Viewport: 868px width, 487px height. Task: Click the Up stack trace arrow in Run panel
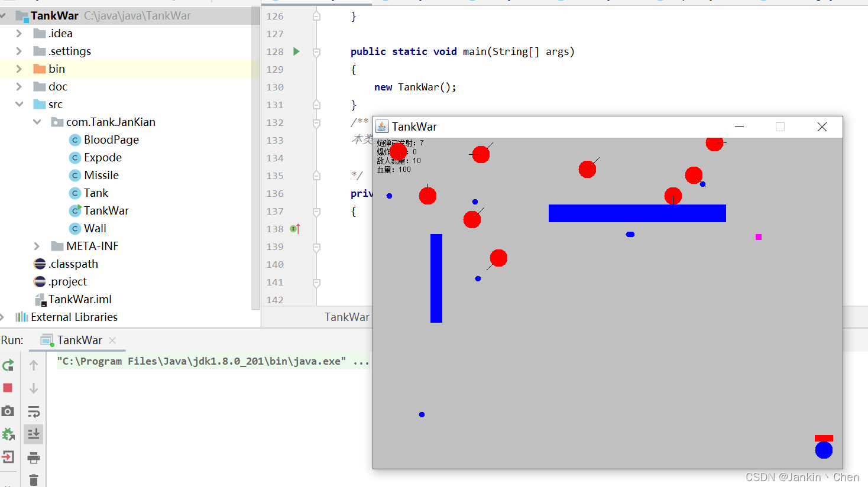click(x=34, y=365)
